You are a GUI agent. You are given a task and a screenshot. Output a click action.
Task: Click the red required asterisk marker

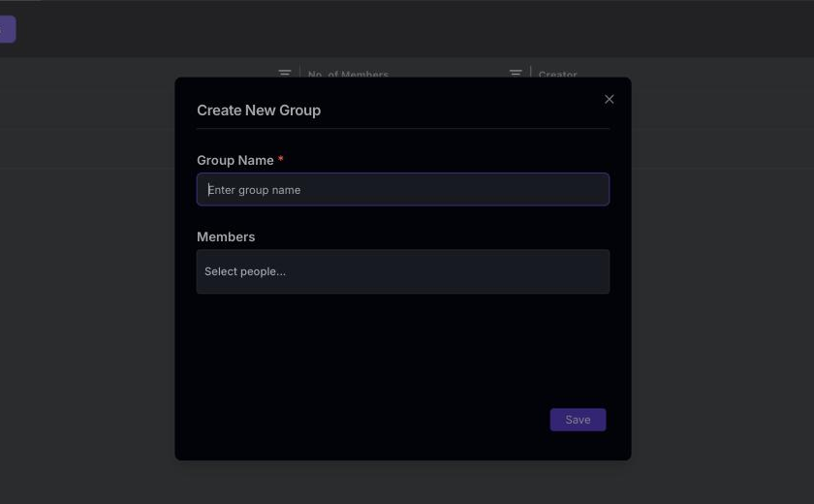(x=280, y=159)
